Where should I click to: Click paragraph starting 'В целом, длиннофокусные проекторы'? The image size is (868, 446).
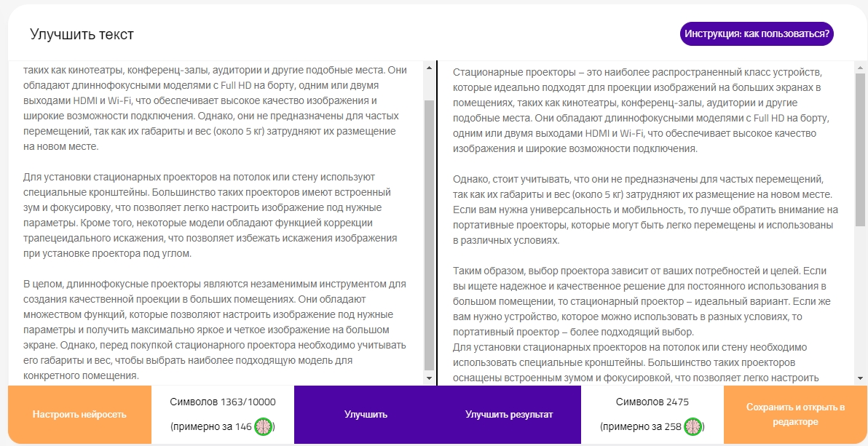click(x=215, y=330)
